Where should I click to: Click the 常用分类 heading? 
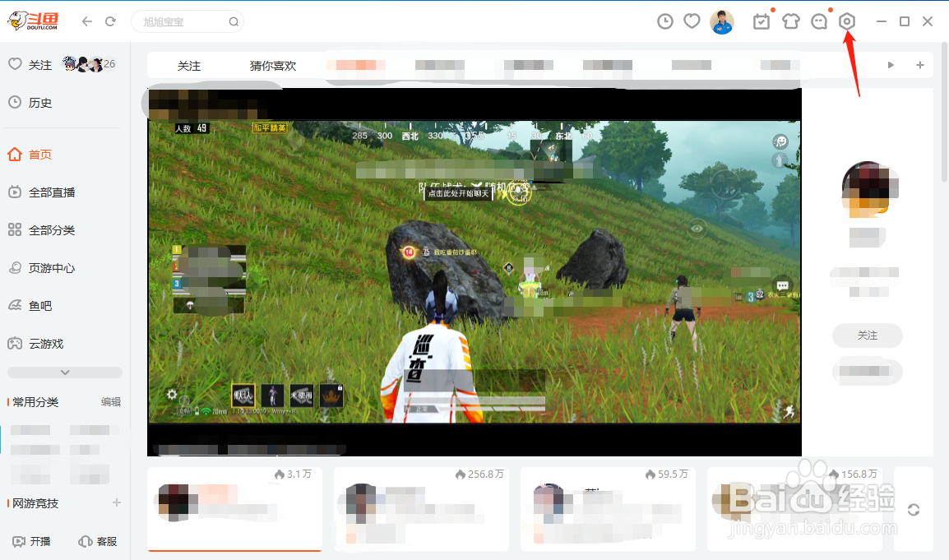pyautogui.click(x=35, y=402)
